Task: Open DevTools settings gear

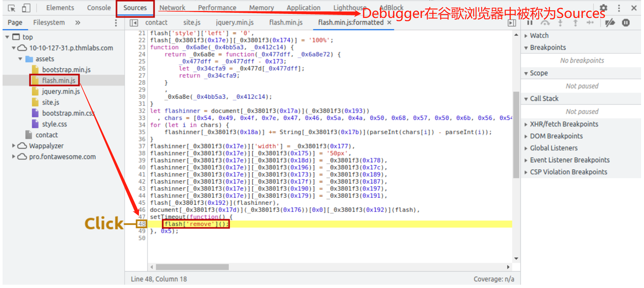Action: click(603, 8)
